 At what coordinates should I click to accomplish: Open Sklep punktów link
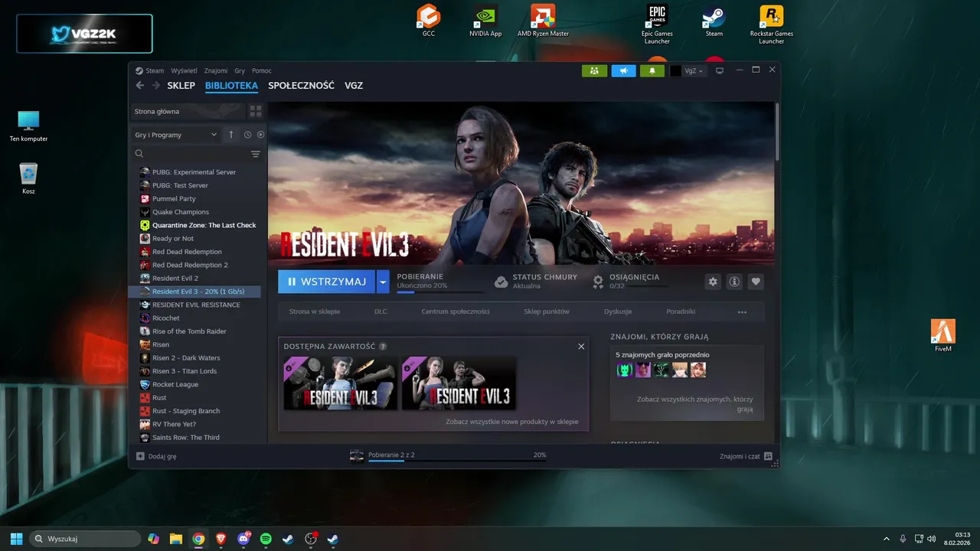click(x=547, y=311)
